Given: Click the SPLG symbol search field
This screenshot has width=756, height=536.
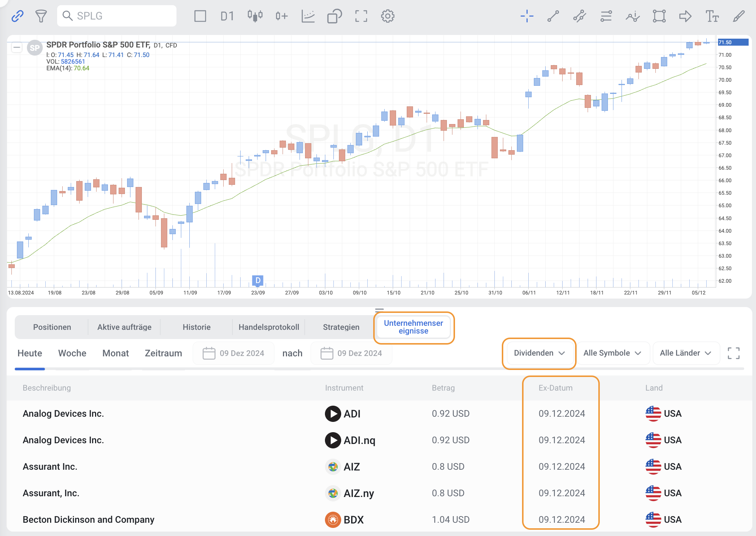Looking at the screenshot, I should point(117,16).
